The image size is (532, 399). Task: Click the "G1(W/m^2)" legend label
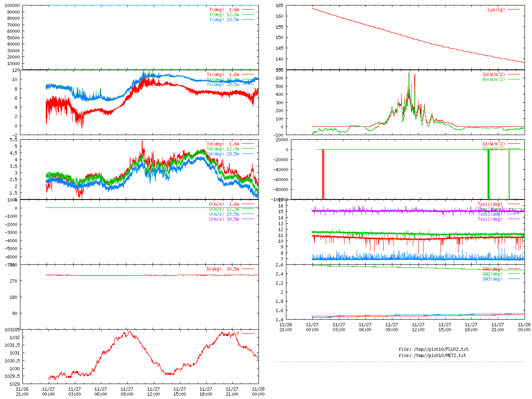[494, 144]
